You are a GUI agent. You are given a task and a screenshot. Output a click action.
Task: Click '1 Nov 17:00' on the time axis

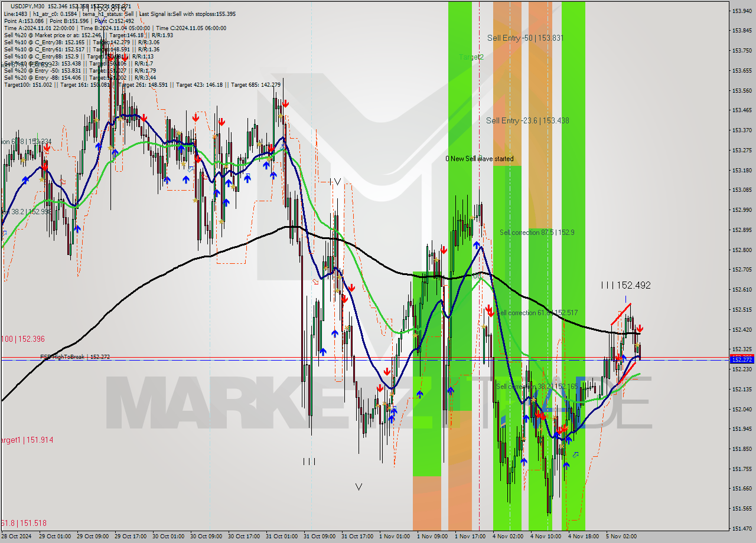(470, 537)
